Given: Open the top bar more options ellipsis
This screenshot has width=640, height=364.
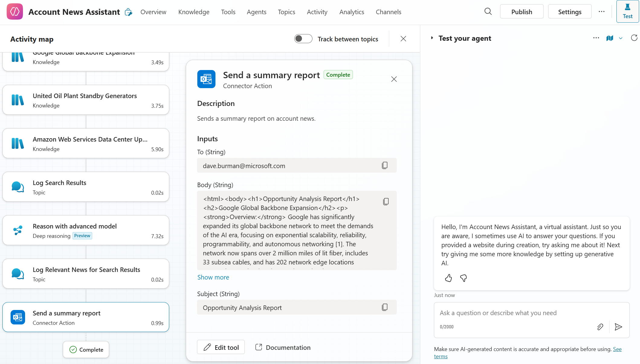Looking at the screenshot, I should tap(601, 12).
